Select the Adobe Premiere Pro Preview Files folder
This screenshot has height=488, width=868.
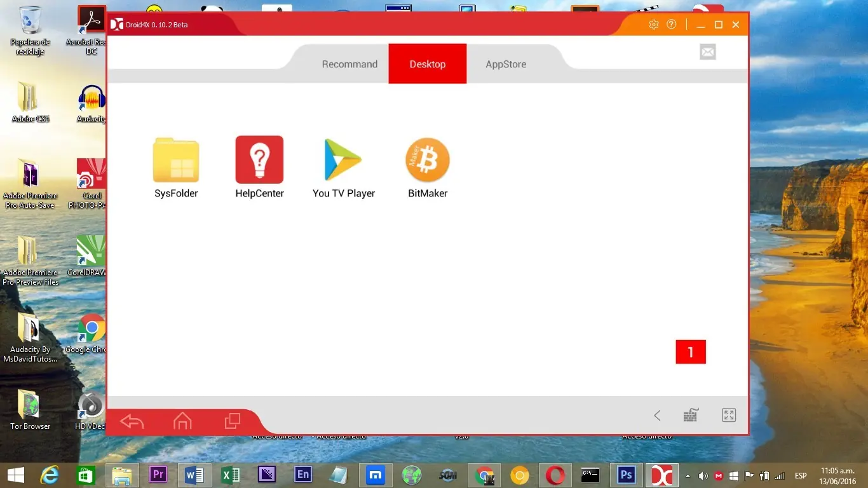30,261
